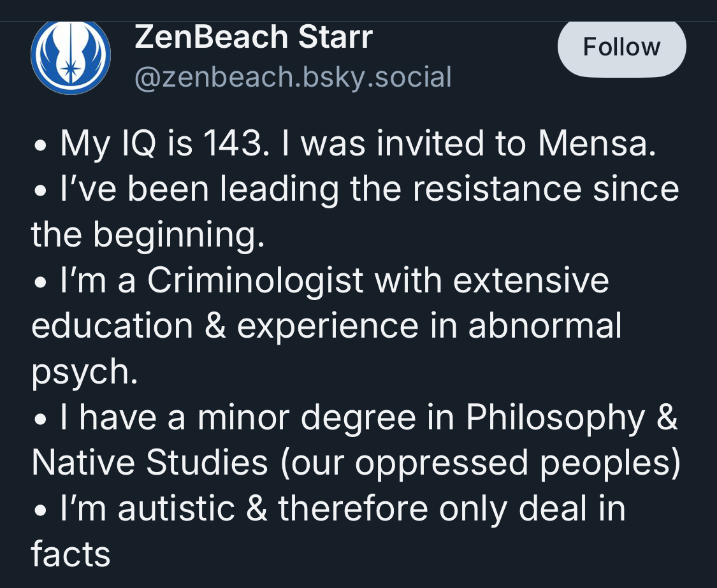This screenshot has height=588, width=717.
Task: Click the word "Philosophy"
Action: (554, 418)
